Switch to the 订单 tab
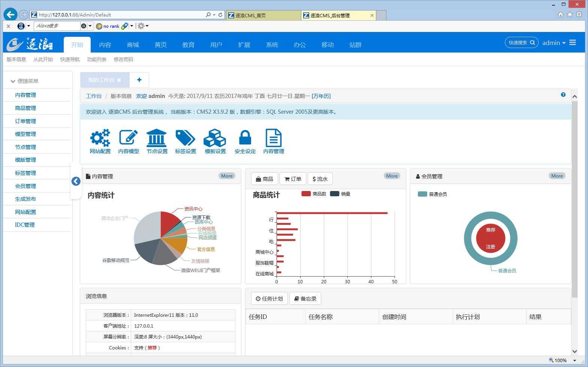 click(293, 179)
